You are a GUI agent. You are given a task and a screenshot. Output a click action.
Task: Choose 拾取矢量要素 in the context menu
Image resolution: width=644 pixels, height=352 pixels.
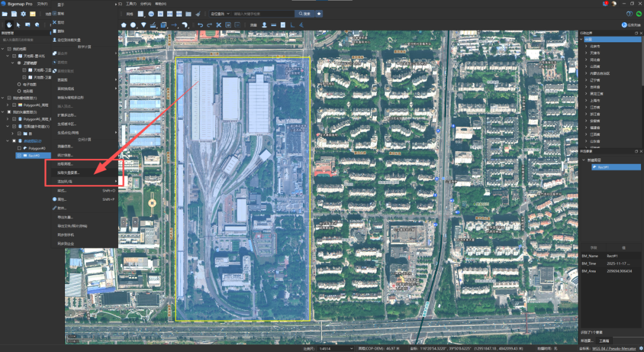click(84, 173)
